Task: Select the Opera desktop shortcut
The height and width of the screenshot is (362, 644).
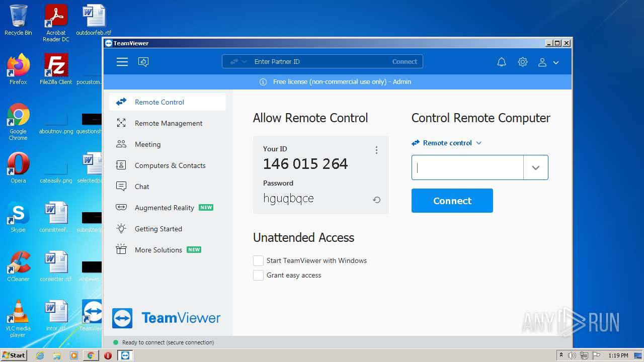Action: (18, 168)
